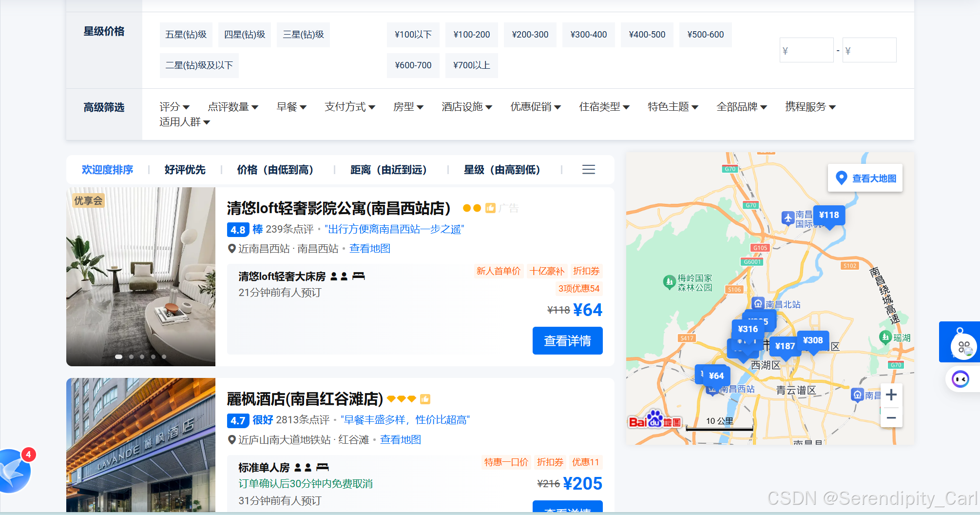
Task: Click the ¥118 map price marker
Action: click(x=829, y=216)
